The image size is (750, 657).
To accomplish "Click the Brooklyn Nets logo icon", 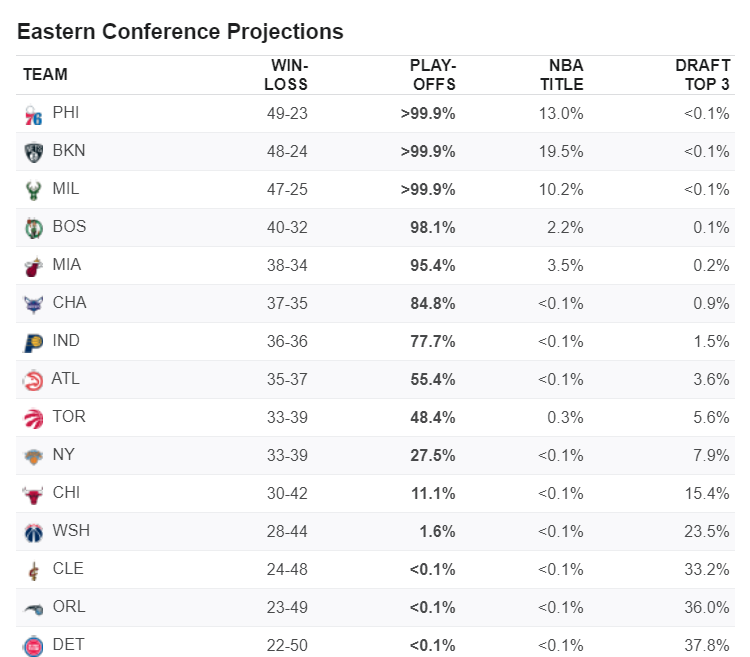I will [33, 153].
